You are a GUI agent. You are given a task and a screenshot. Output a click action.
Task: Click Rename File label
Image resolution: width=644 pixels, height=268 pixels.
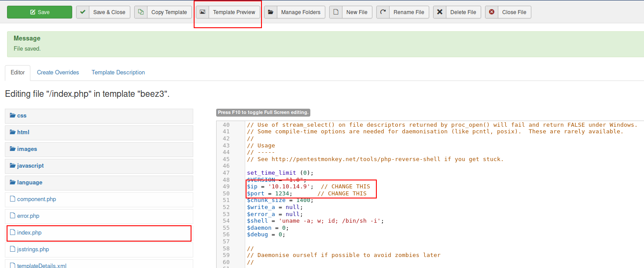409,12
